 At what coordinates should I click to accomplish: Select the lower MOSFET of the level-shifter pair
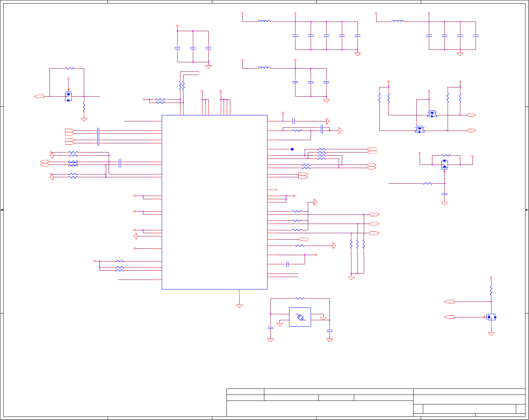click(x=420, y=130)
